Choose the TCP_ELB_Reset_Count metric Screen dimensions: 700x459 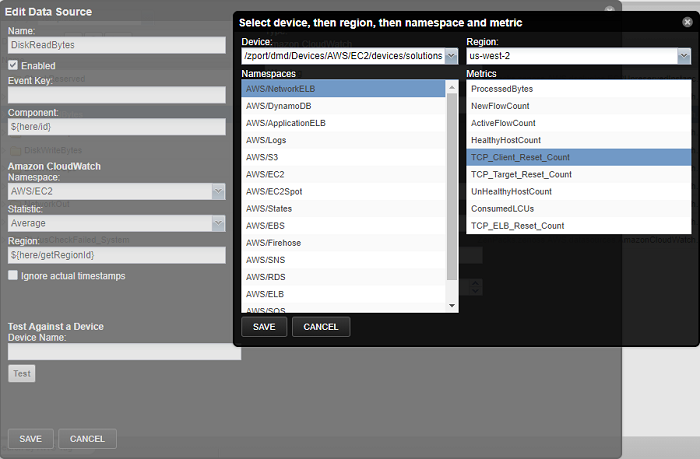(579, 225)
